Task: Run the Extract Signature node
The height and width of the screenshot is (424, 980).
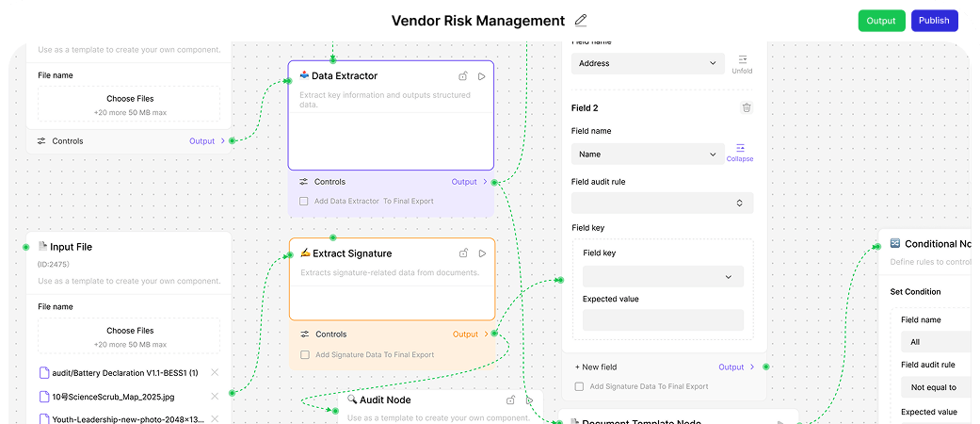Action: [483, 253]
